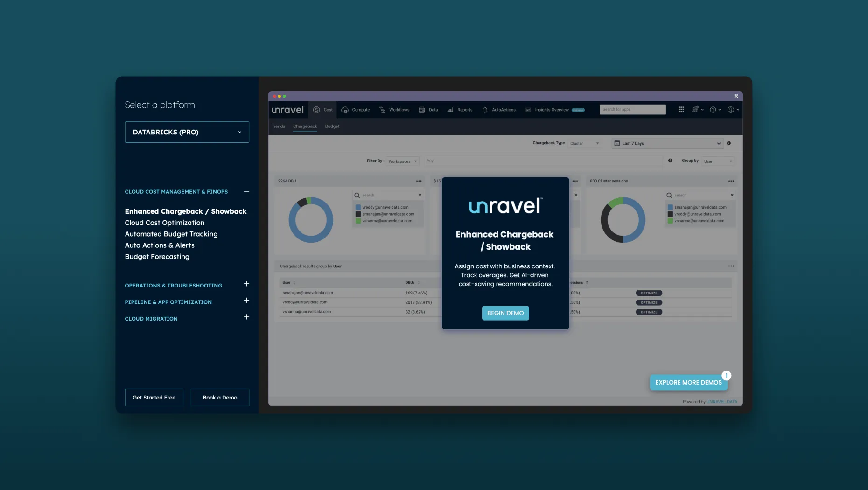Open AutoActions bell section
Viewport: 868px width, 490px height.
tap(499, 110)
